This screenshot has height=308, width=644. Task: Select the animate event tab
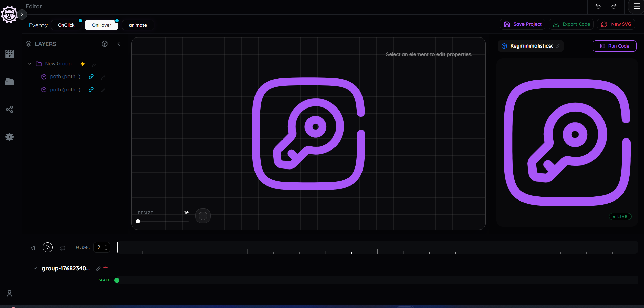pyautogui.click(x=138, y=25)
